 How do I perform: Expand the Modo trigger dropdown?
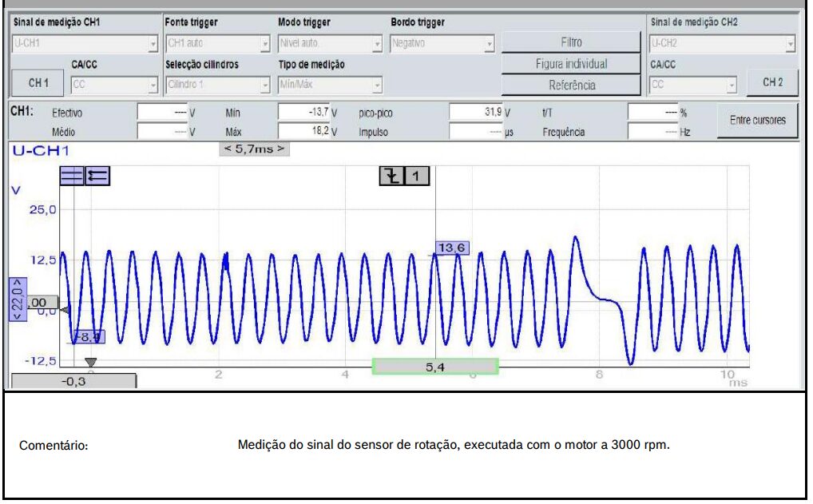click(330, 44)
